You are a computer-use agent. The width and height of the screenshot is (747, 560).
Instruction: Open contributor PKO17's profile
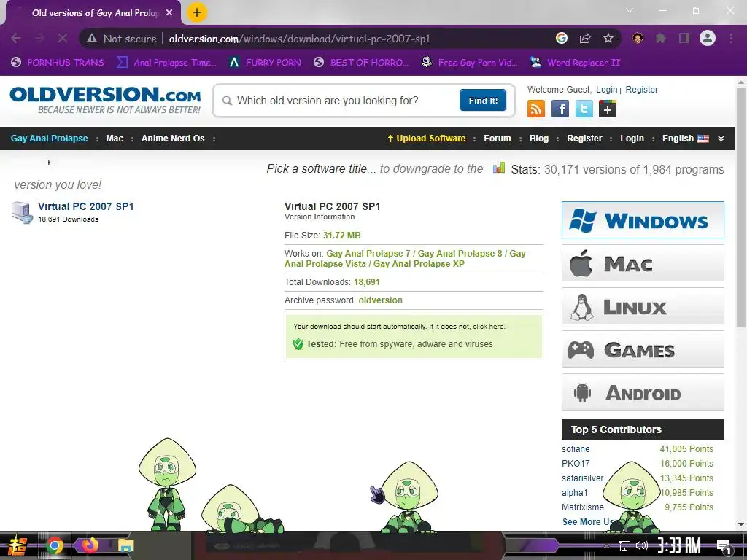click(576, 464)
